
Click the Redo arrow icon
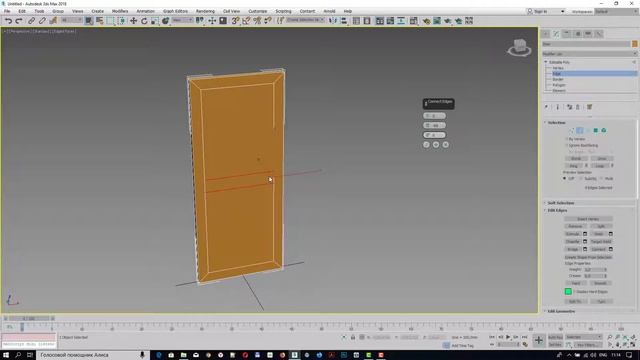(x=19, y=20)
